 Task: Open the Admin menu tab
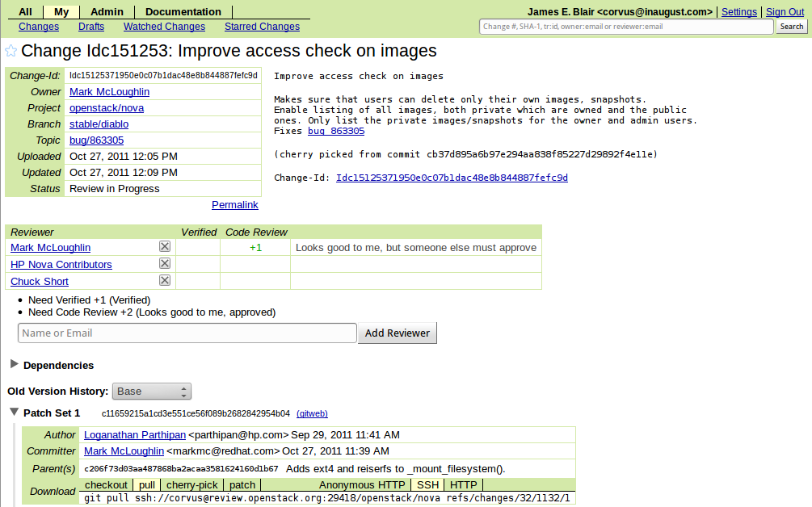107,12
